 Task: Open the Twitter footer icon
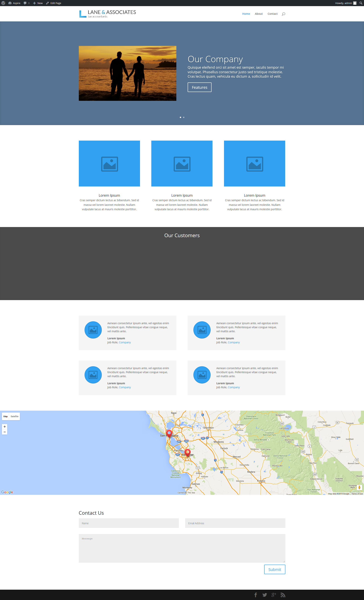point(265,595)
